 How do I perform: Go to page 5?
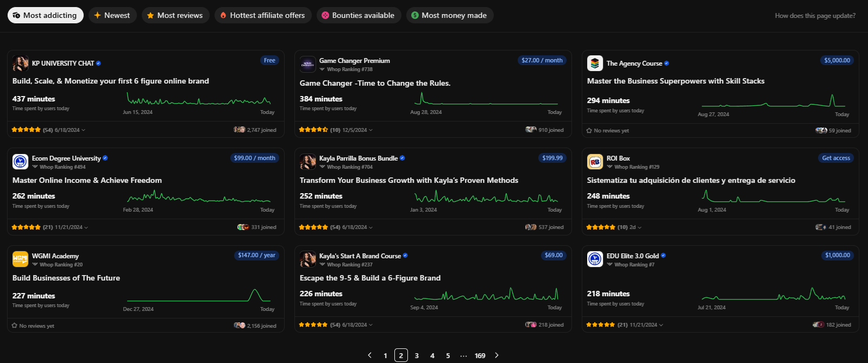tap(448, 355)
